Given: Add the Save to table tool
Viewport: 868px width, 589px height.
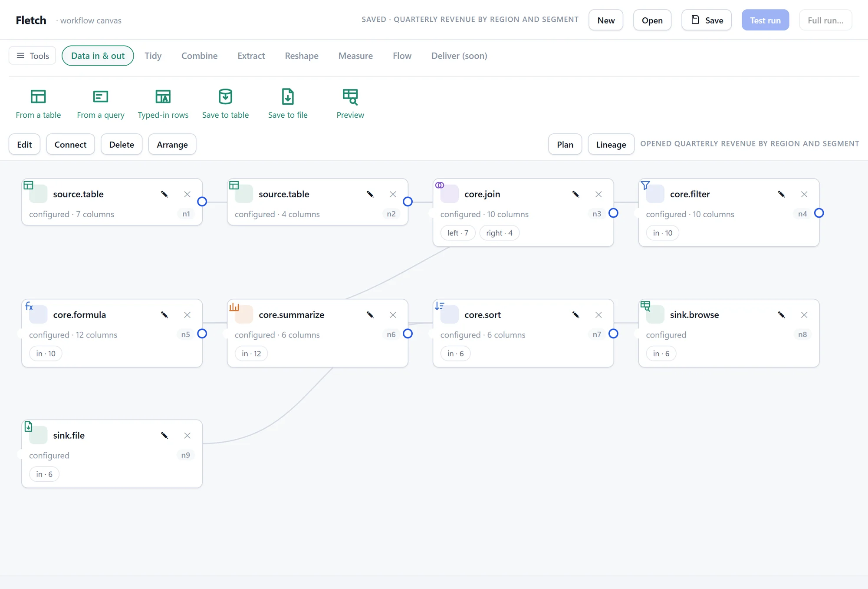Looking at the screenshot, I should pyautogui.click(x=225, y=104).
